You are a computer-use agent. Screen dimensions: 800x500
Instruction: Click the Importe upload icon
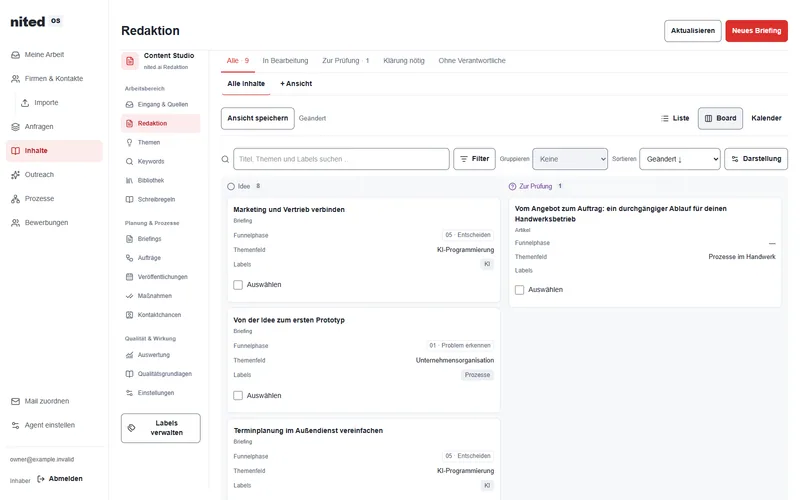(x=25, y=103)
